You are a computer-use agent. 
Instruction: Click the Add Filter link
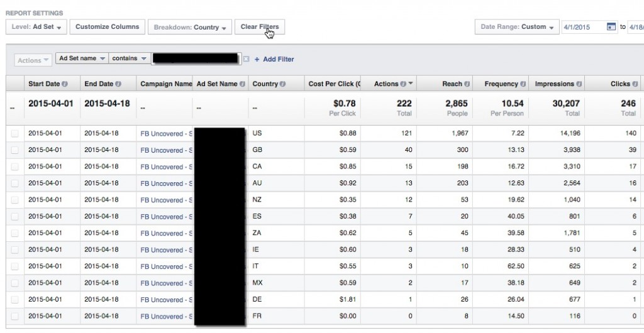tap(274, 59)
